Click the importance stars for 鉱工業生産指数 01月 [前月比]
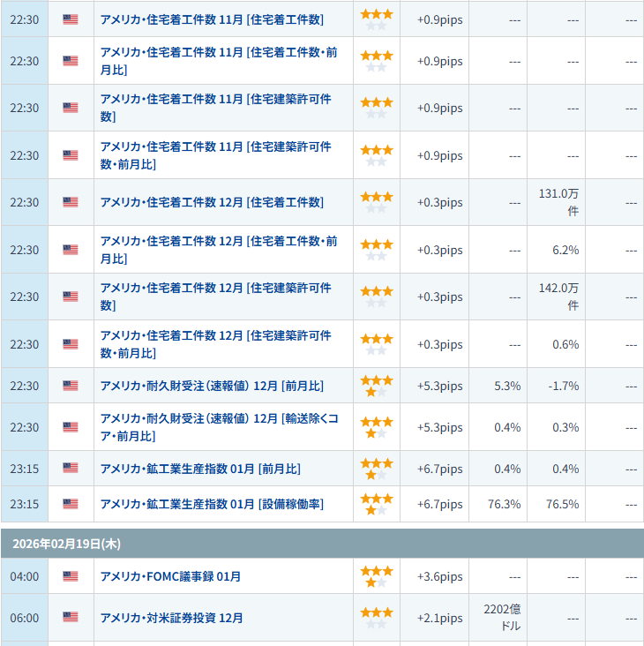Screen dimensions: 644x646 [x=377, y=469]
